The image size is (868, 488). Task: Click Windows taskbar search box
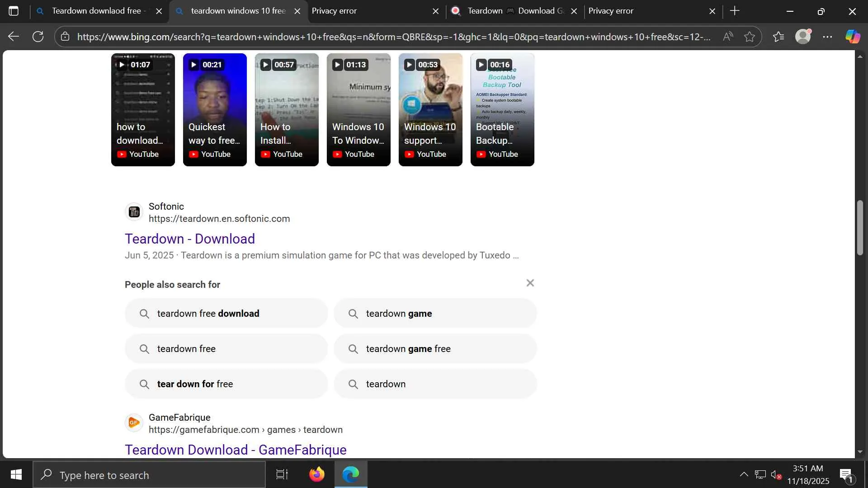(x=149, y=475)
